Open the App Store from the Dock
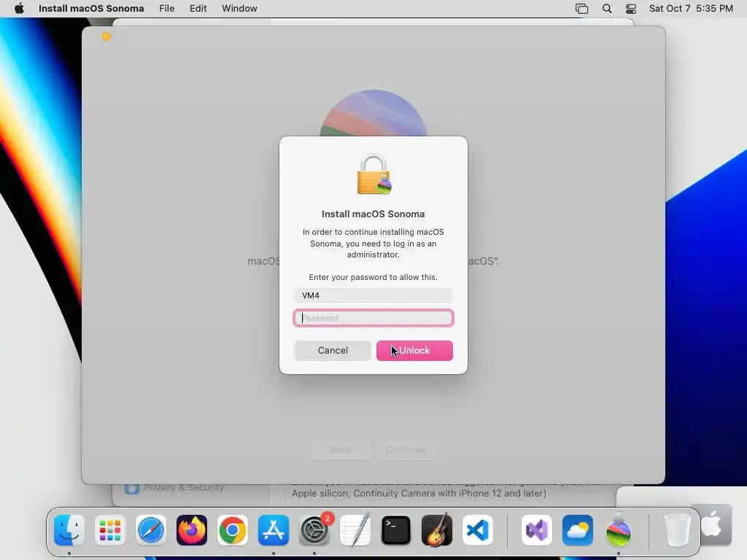Image resolution: width=747 pixels, height=560 pixels. 274,530
